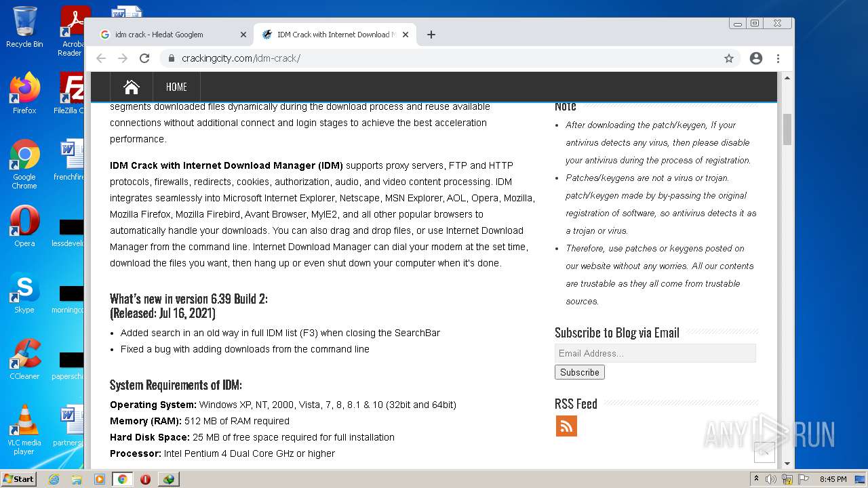
Task: Click the scrollbar down arrow
Action: [x=787, y=464]
